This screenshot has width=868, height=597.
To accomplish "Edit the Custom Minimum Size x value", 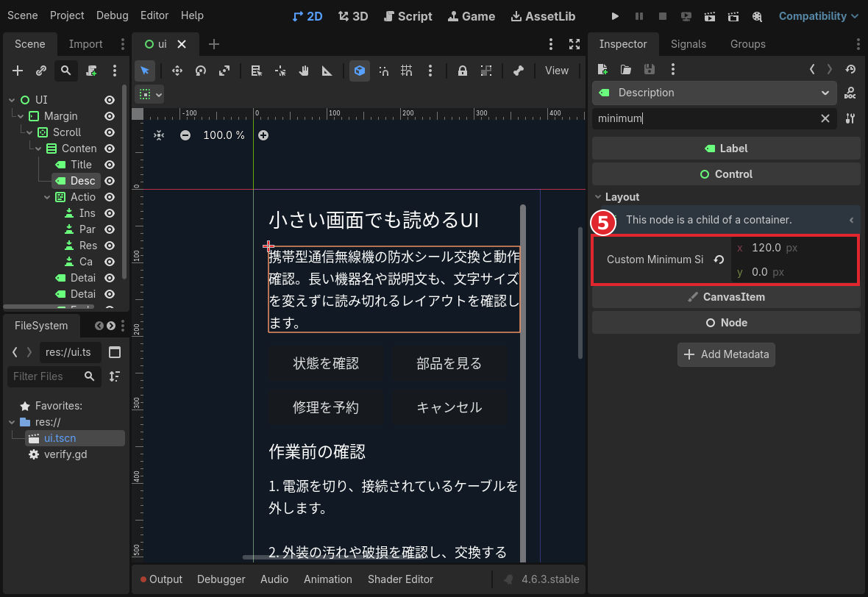I will tap(794, 248).
